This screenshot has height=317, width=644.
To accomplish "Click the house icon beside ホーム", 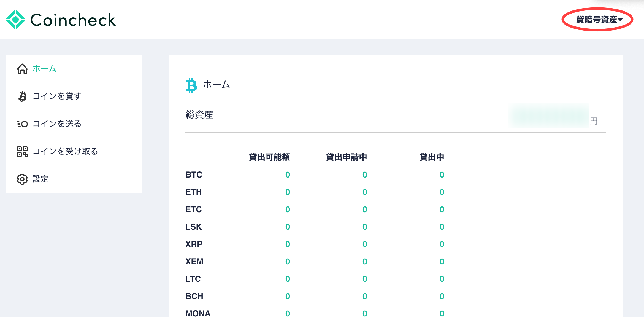I will coord(22,69).
